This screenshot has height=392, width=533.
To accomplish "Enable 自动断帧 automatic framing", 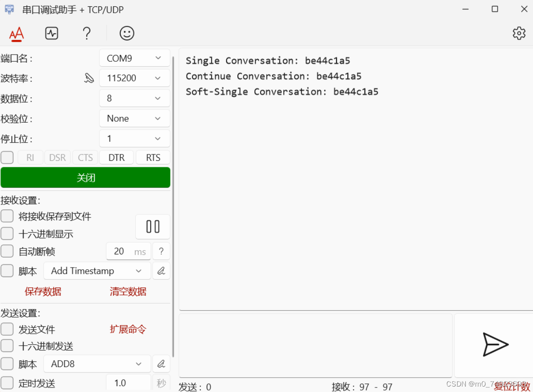I will pyautogui.click(x=7, y=251).
